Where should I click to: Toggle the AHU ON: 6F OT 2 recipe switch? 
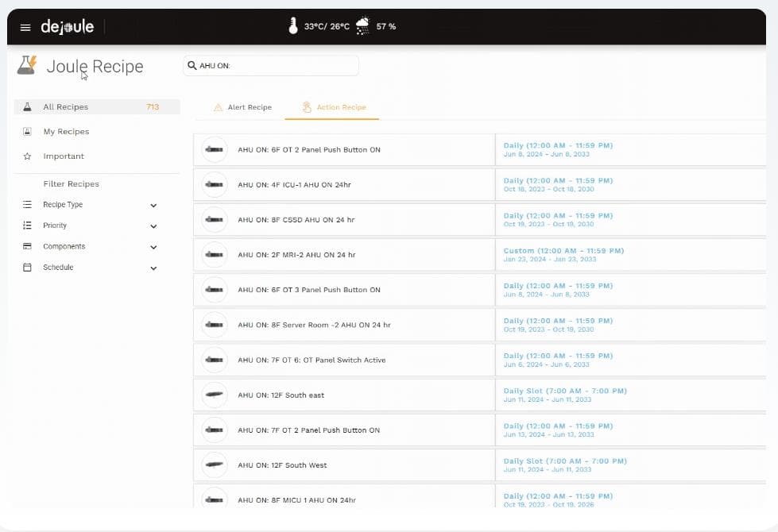click(x=214, y=149)
